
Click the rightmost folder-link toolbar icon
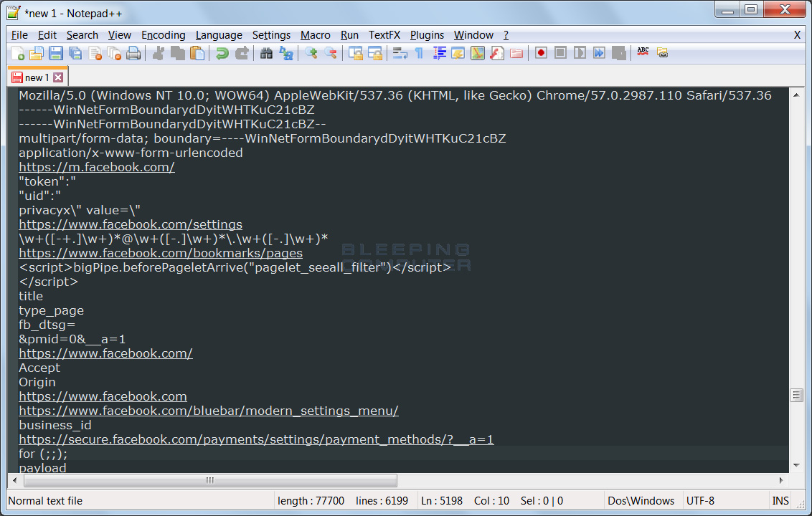(662, 53)
